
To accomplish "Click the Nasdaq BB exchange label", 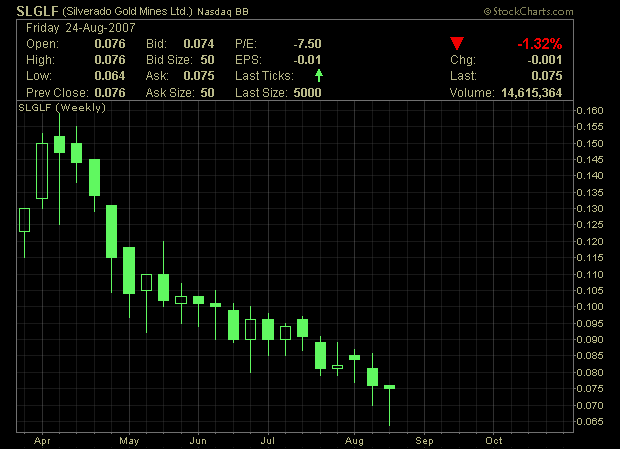I will [x=223, y=12].
